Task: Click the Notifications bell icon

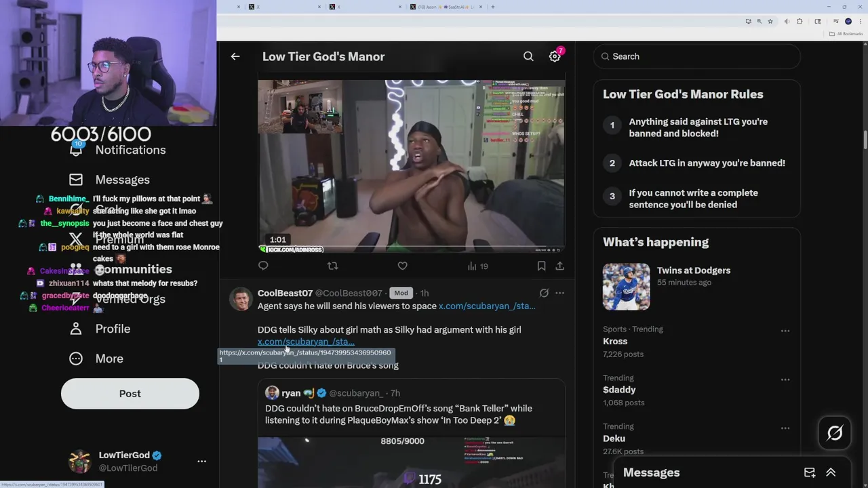Action: [76, 149]
